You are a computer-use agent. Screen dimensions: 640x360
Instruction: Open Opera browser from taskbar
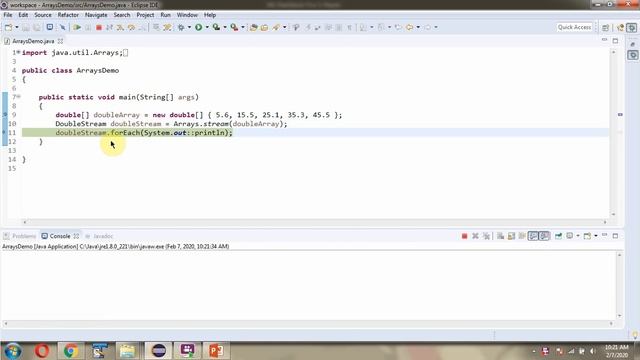tap(42, 351)
